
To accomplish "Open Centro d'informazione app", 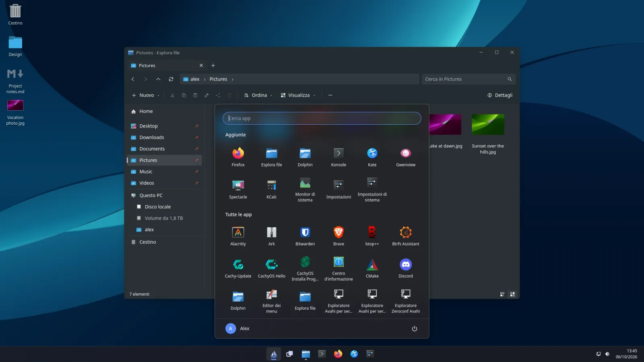I will [339, 269].
